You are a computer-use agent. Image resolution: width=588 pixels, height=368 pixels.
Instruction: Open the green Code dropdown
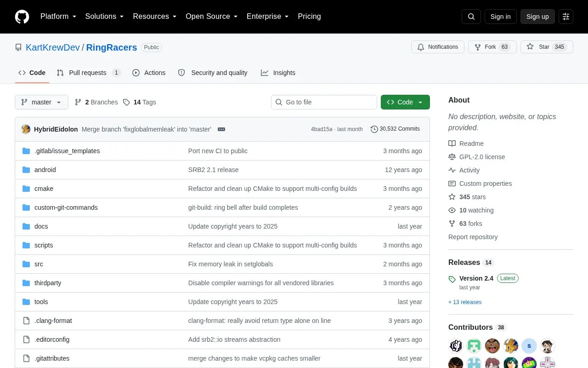[x=405, y=102]
